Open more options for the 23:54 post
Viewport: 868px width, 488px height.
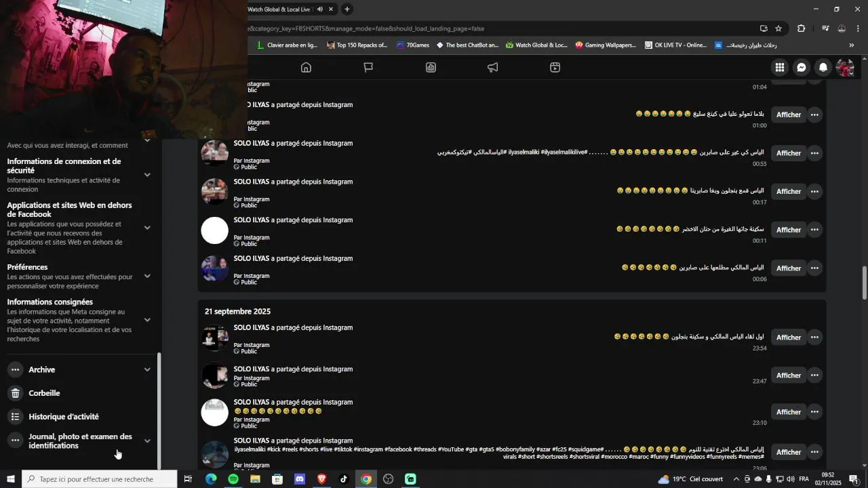point(814,338)
